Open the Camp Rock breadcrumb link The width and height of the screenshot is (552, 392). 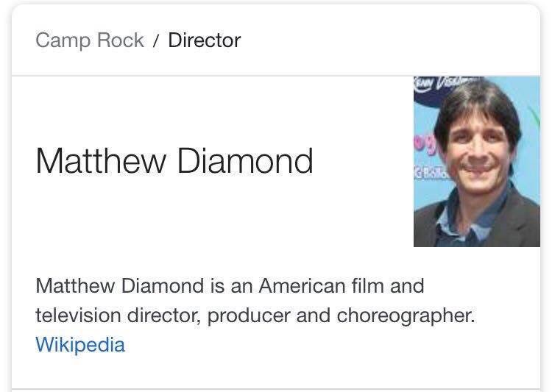click(x=89, y=40)
